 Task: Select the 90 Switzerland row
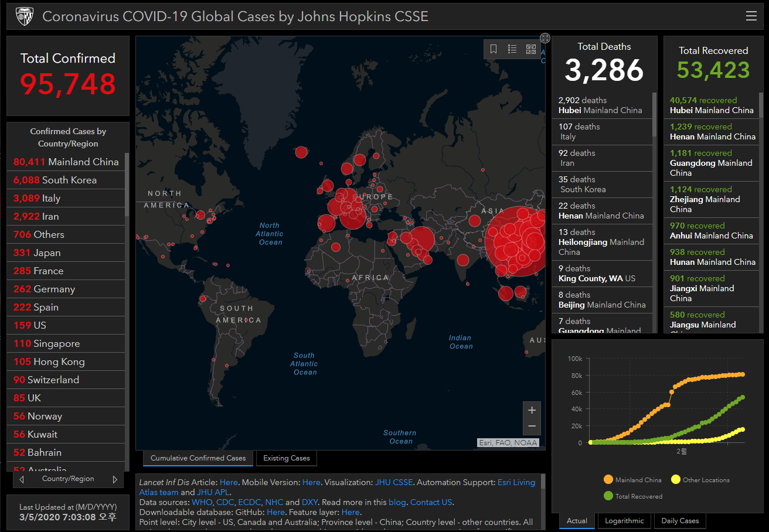(x=66, y=380)
